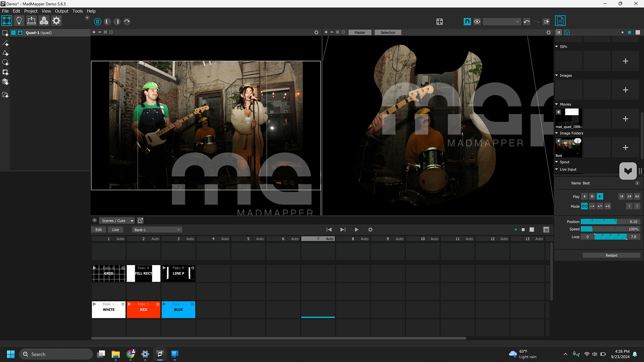
Task: Switch scenes panel to Live mode
Action: coord(115,230)
